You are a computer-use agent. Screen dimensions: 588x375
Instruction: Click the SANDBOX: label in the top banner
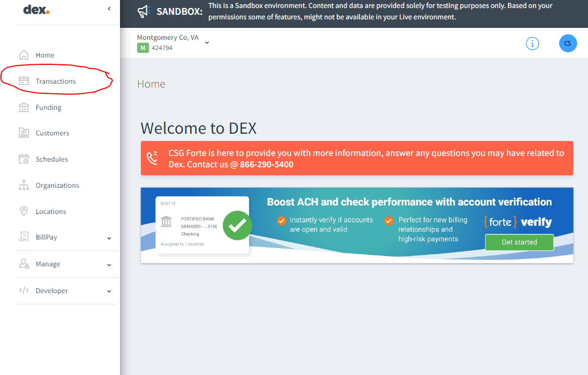coord(180,11)
